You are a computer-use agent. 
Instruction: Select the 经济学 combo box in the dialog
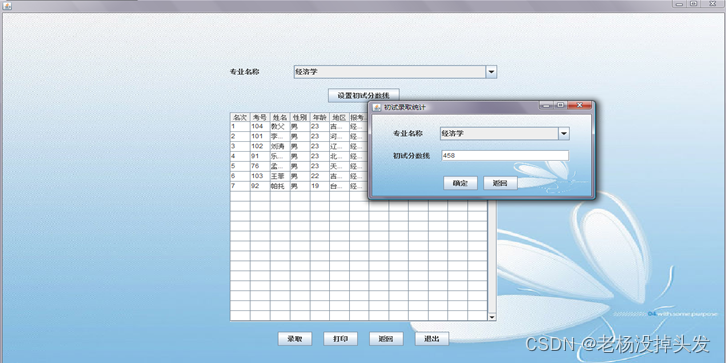pos(504,133)
